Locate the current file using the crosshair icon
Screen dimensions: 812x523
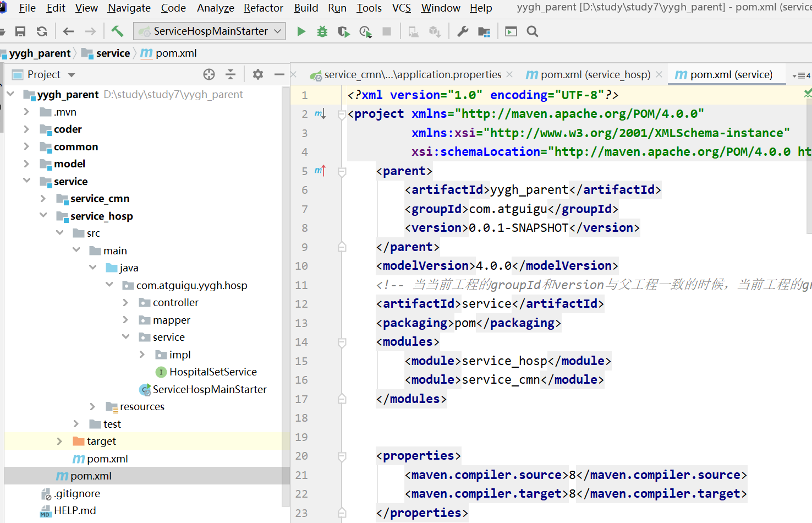click(209, 74)
